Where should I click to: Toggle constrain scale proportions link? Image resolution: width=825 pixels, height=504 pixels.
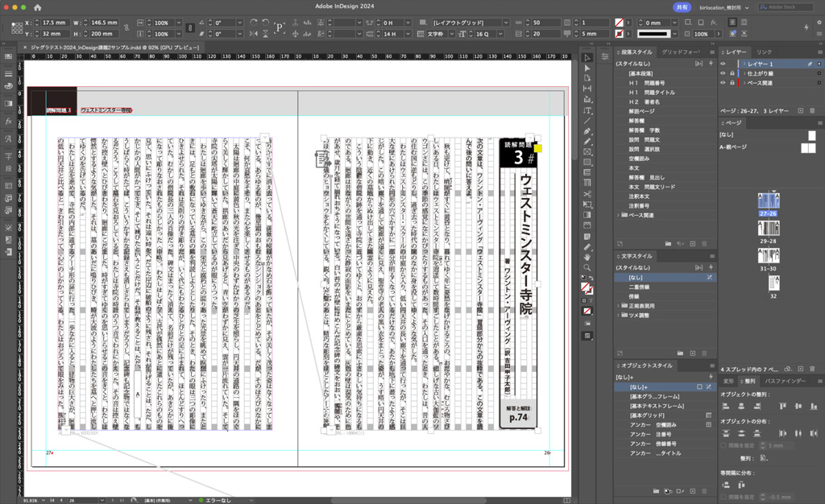tap(190, 28)
